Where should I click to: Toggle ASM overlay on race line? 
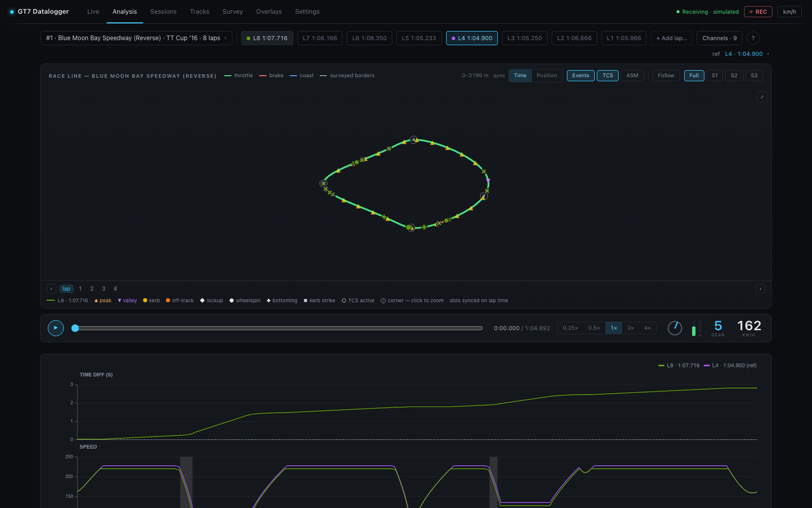[632, 76]
